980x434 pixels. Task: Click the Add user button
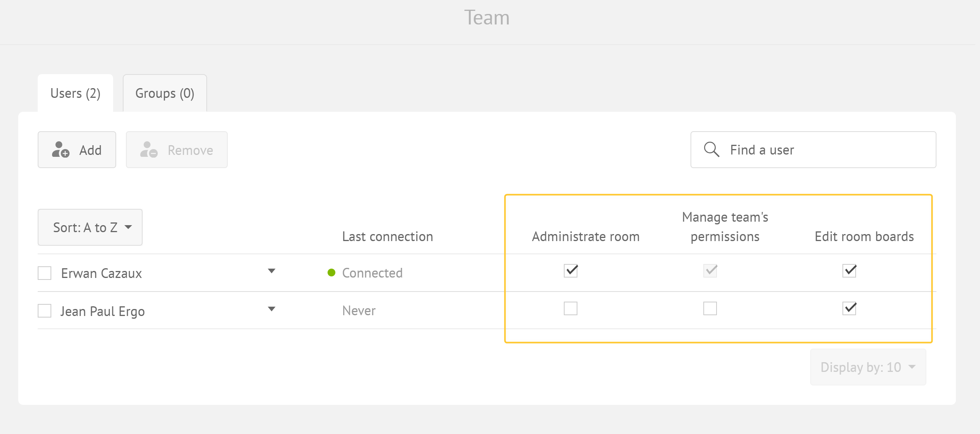click(77, 149)
